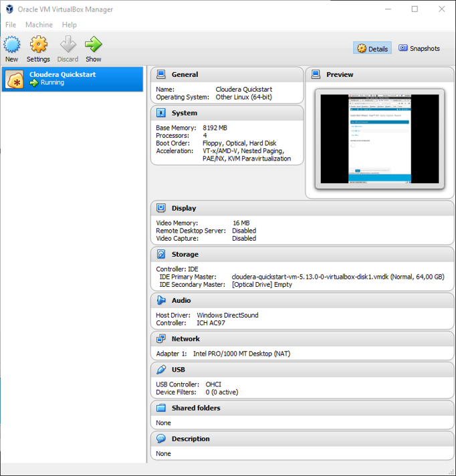Screen dimensions: 456x476
Task: Click the ICH AC97 audio controller value
Action: click(211, 323)
